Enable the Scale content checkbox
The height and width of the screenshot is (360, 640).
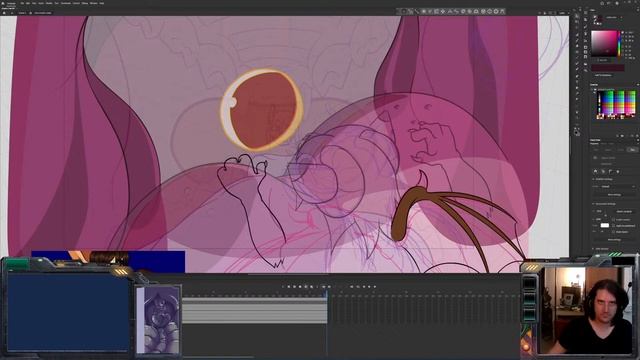pos(613,220)
